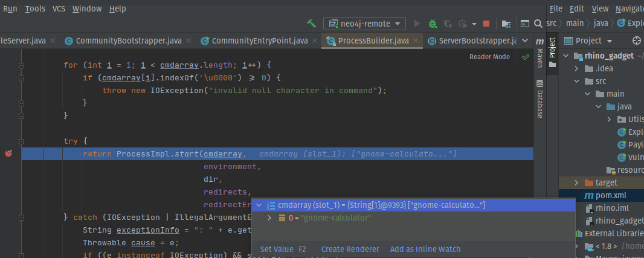The width and height of the screenshot is (644, 258).
Task: Collapse the src folder
Action: [576, 82]
